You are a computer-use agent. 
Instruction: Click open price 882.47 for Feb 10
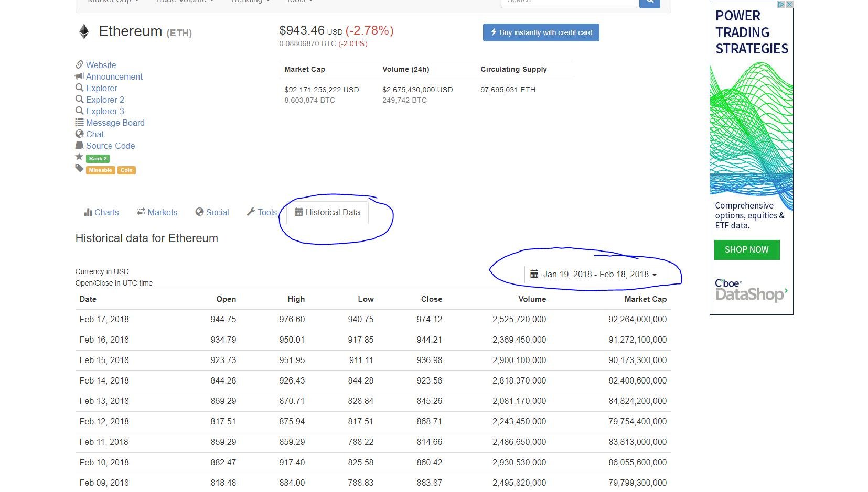(223, 463)
